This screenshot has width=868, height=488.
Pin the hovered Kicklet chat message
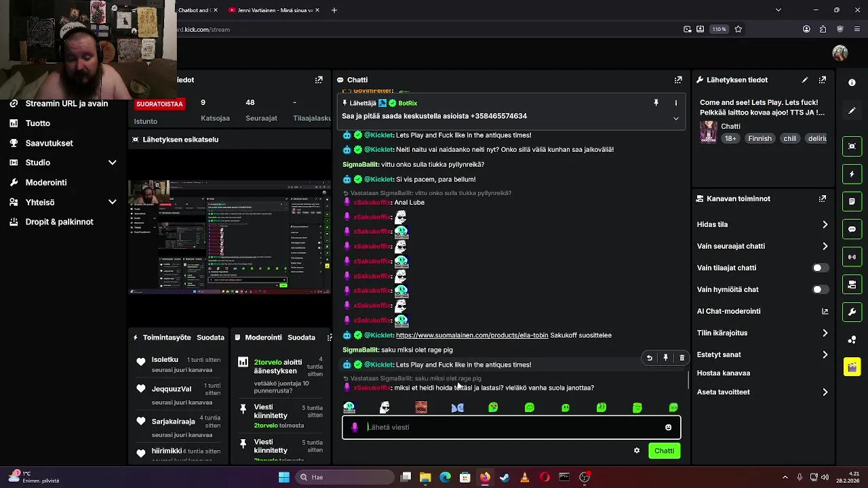(x=665, y=358)
